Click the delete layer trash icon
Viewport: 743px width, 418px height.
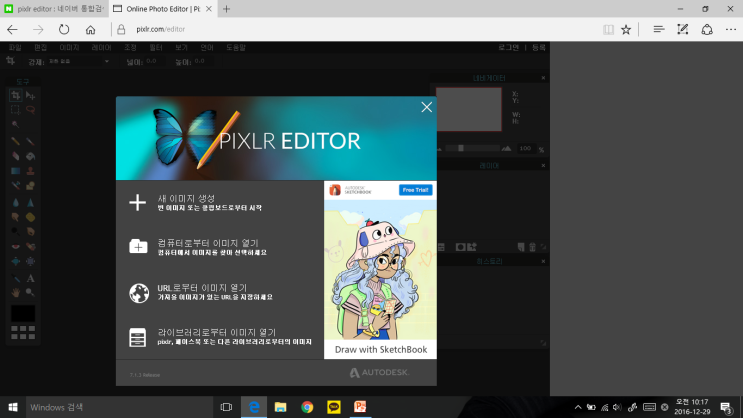[532, 247]
